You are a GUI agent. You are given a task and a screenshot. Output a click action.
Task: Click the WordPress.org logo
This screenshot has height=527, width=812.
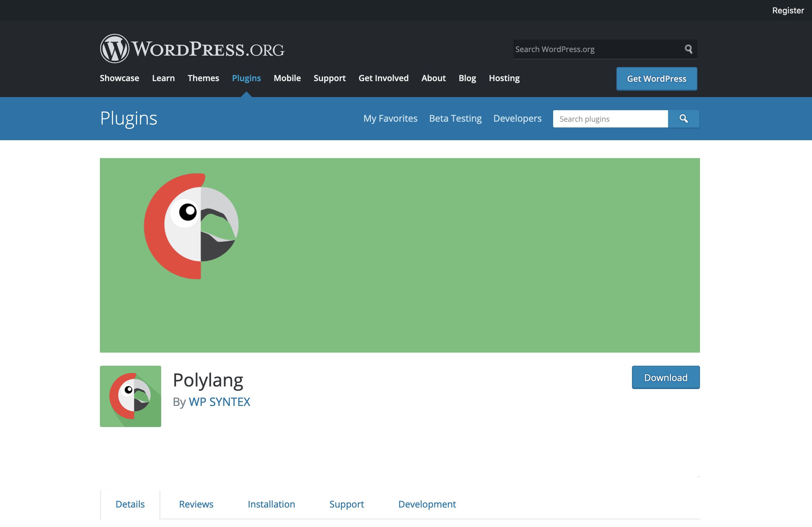point(192,48)
